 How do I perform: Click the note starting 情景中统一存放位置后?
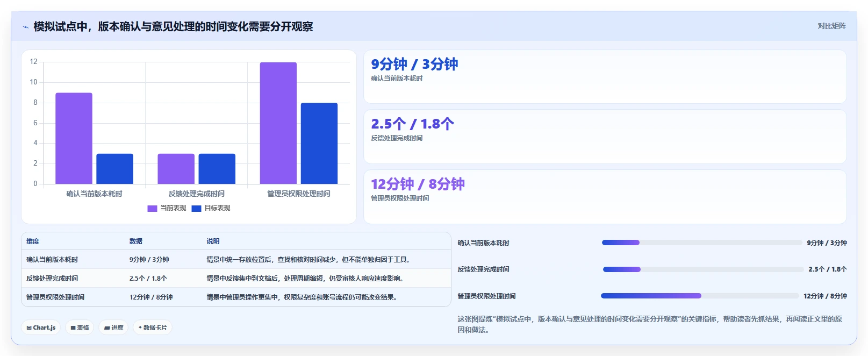[310, 260]
